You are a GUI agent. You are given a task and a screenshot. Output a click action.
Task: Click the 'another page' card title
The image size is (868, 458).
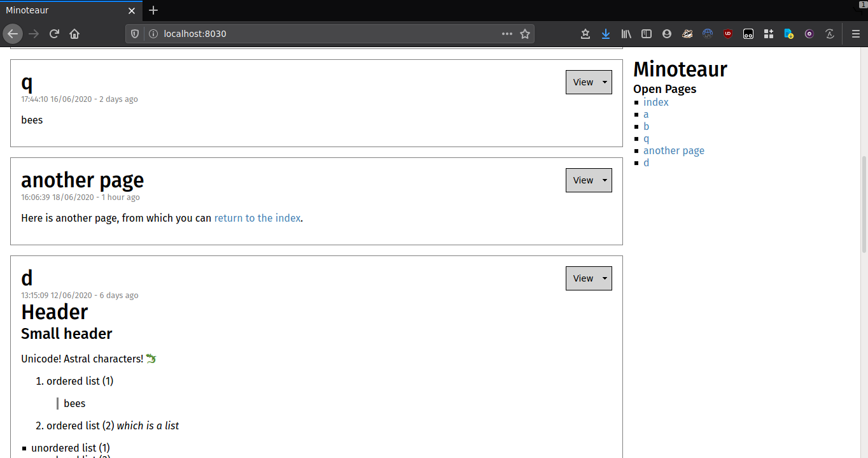[x=83, y=180]
